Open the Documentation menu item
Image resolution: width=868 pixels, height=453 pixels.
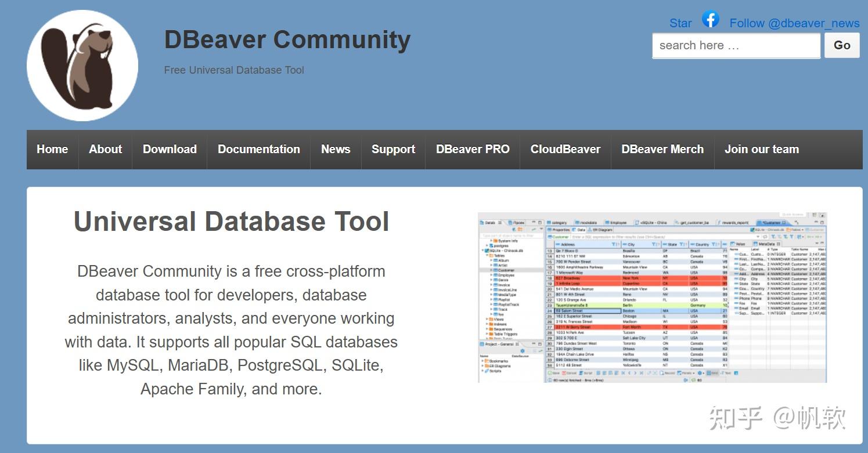259,149
